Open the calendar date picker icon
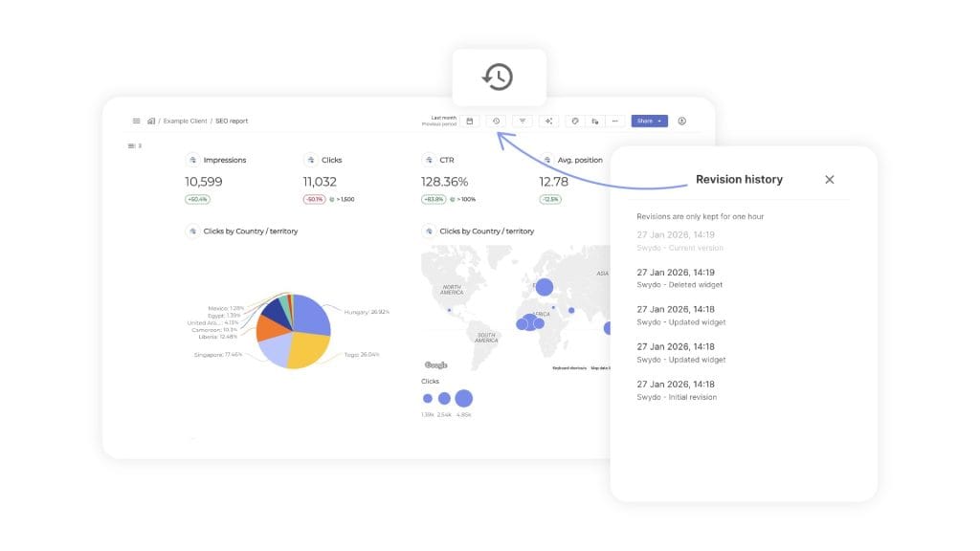980x551 pixels. point(470,121)
